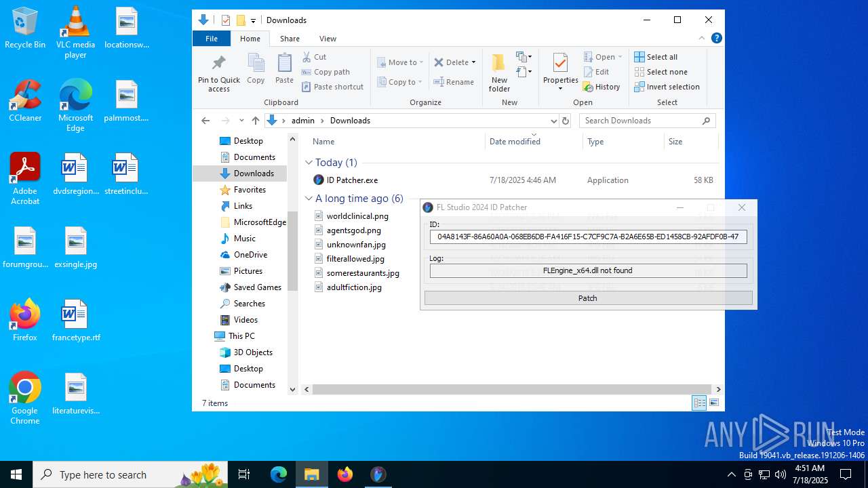Image resolution: width=868 pixels, height=488 pixels.
Task: Click the Patch button in ID Patcher
Action: pyautogui.click(x=588, y=298)
